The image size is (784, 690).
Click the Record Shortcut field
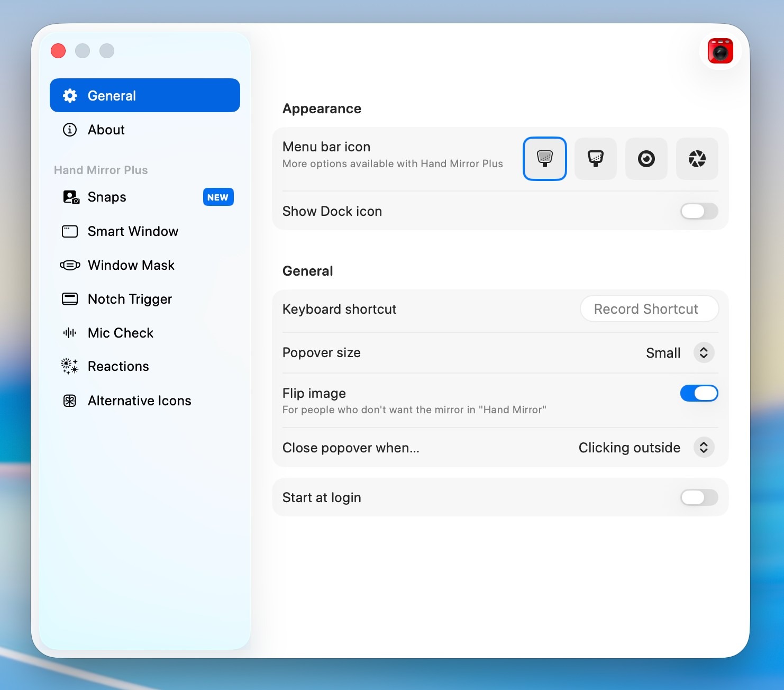click(x=649, y=308)
